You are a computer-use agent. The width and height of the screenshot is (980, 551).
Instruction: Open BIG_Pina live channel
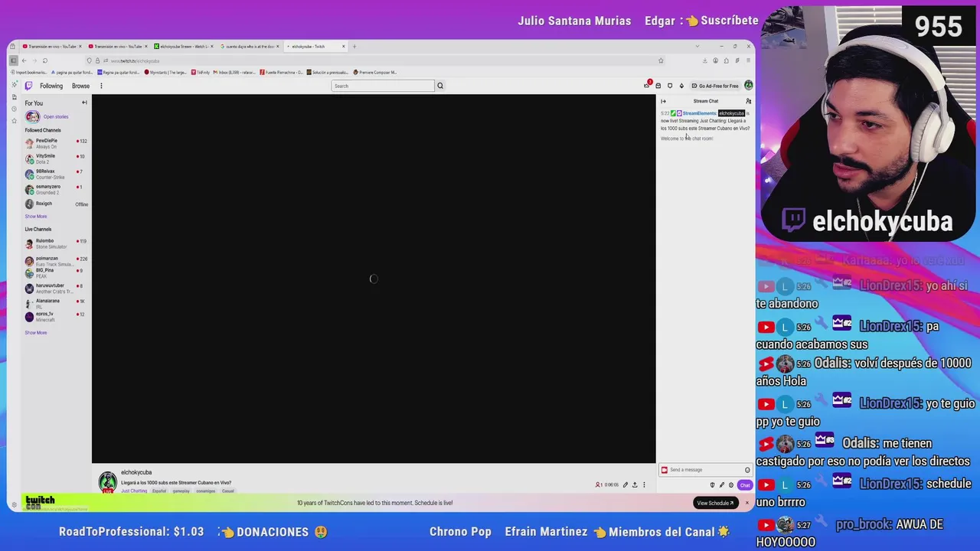[56, 272]
